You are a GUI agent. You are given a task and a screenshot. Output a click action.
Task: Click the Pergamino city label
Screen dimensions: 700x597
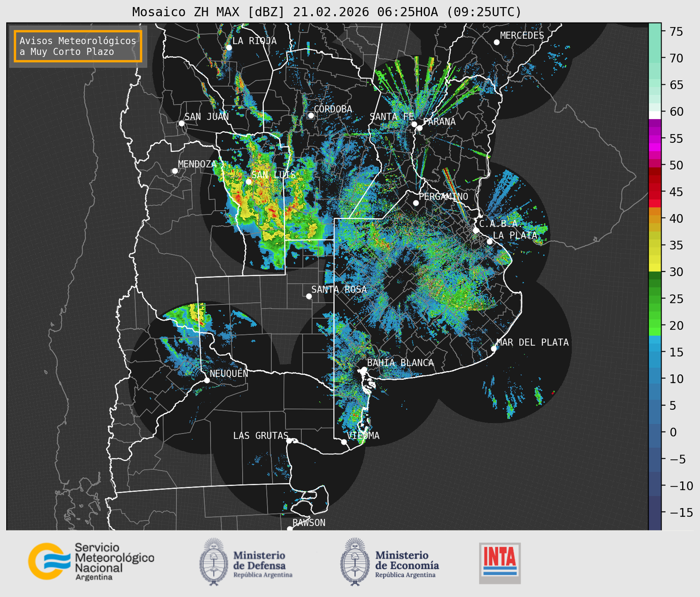(444, 196)
